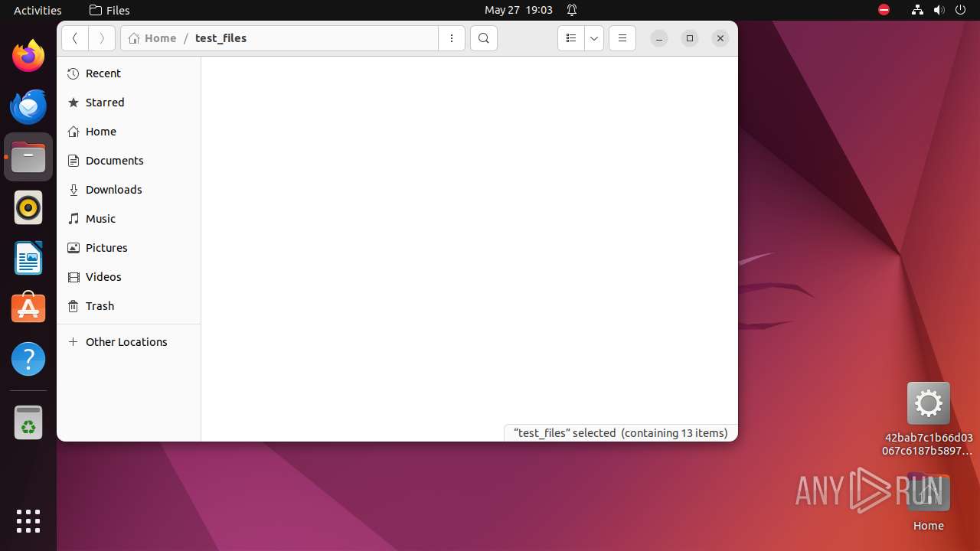Select test_files segment in the path bar
The image size is (980, 551).
(220, 38)
